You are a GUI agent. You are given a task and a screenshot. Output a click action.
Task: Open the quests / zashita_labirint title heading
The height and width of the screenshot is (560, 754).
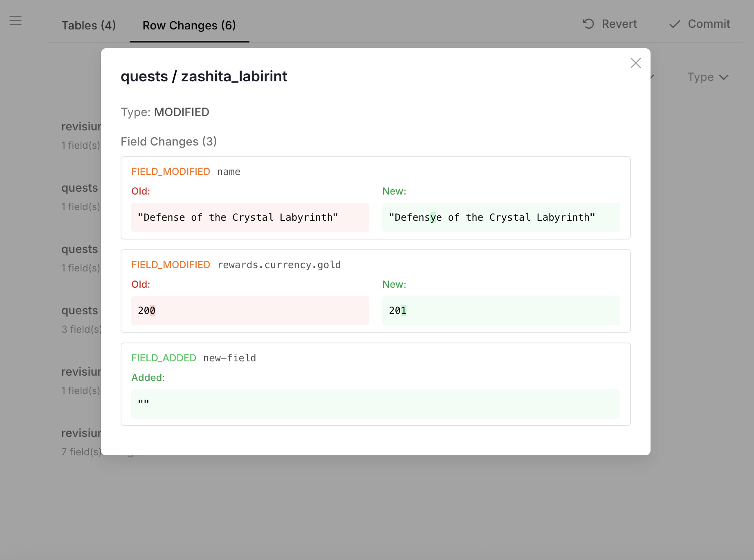click(204, 76)
